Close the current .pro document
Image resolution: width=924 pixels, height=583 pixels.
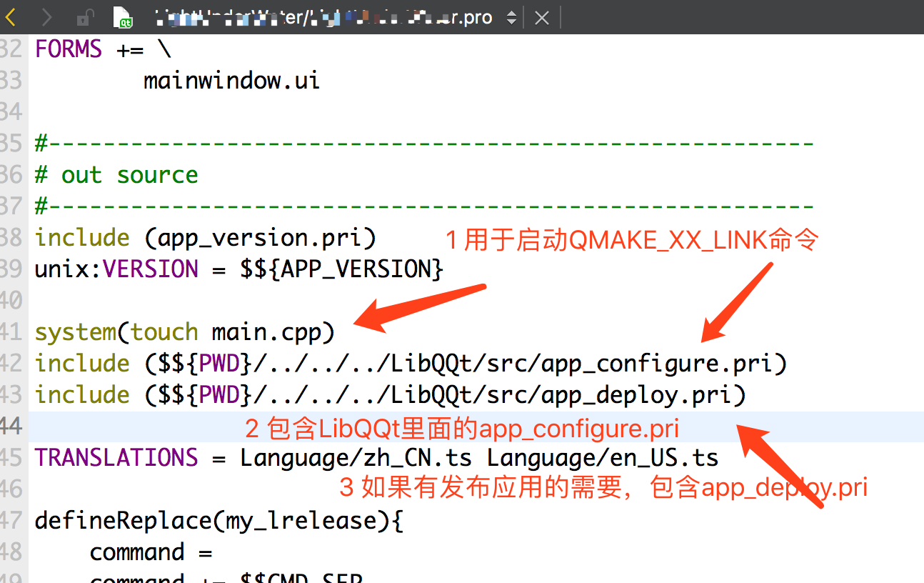tap(542, 18)
